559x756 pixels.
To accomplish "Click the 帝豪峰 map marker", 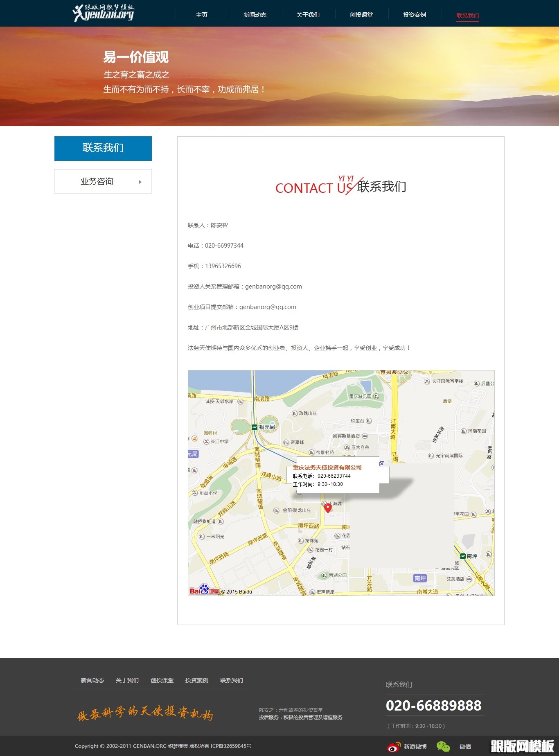I will click(x=286, y=442).
